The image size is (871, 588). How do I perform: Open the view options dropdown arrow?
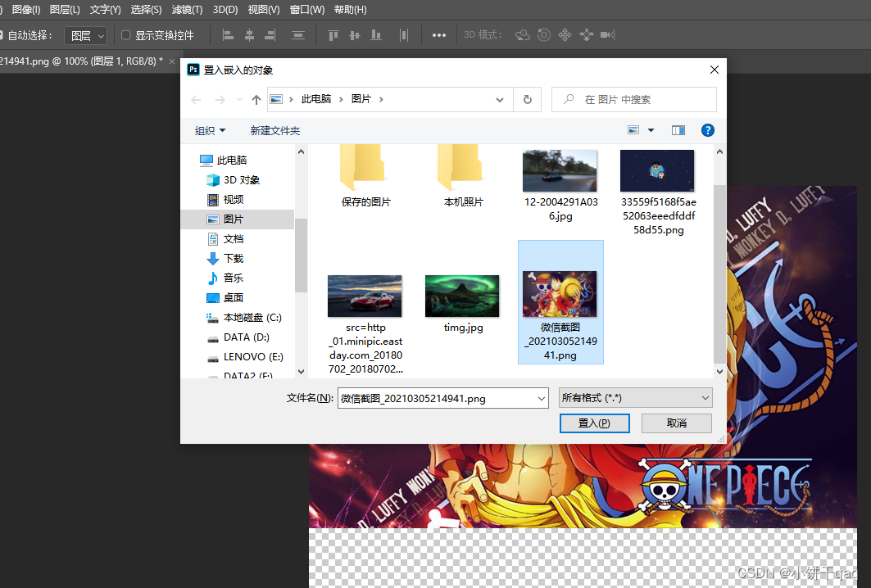651,130
